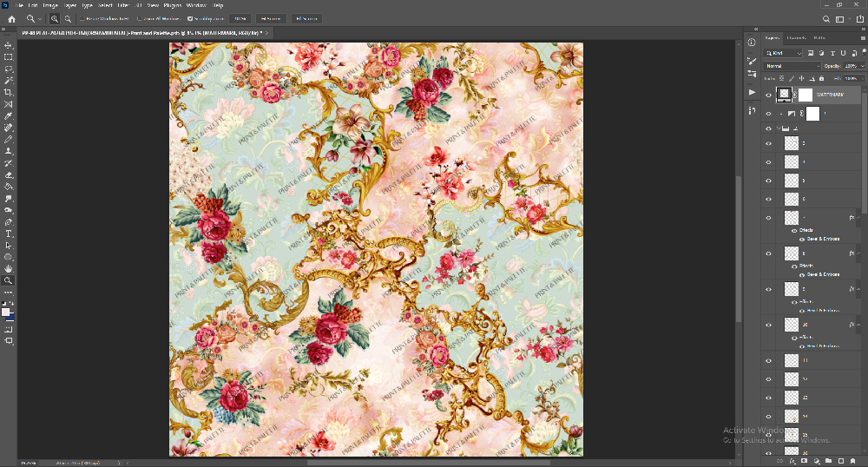
Task: Toggle the Scrubby Zoom checkbox
Action: click(190, 19)
